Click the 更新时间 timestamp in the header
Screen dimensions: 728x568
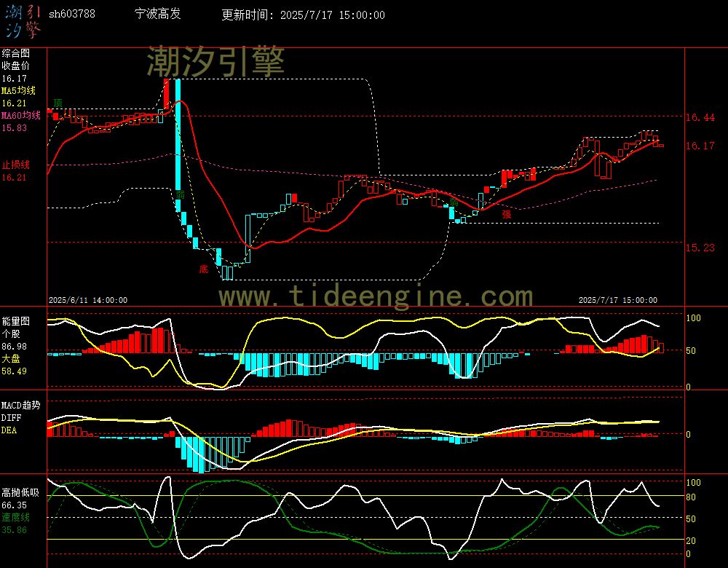tap(303, 15)
